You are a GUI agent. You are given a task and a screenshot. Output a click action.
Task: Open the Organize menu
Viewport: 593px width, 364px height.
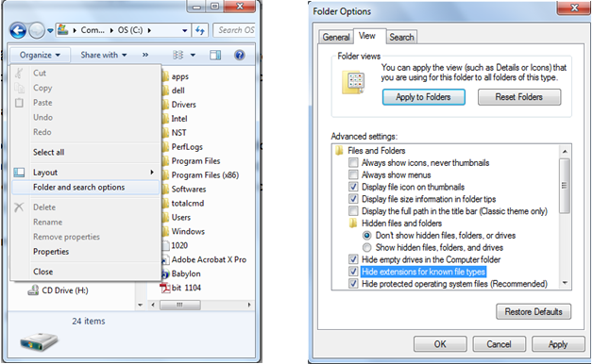pos(40,55)
